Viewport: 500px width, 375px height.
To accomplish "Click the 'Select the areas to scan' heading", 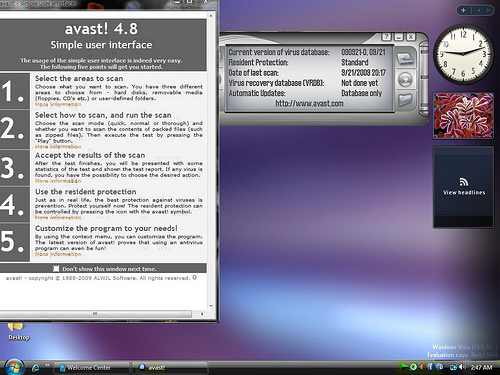I will click(79, 78).
